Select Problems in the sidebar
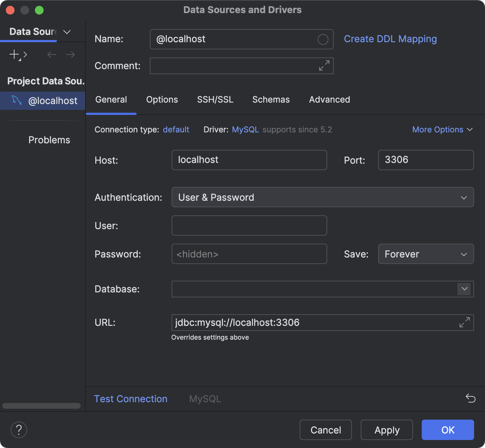This screenshot has height=448, width=485. 49,140
